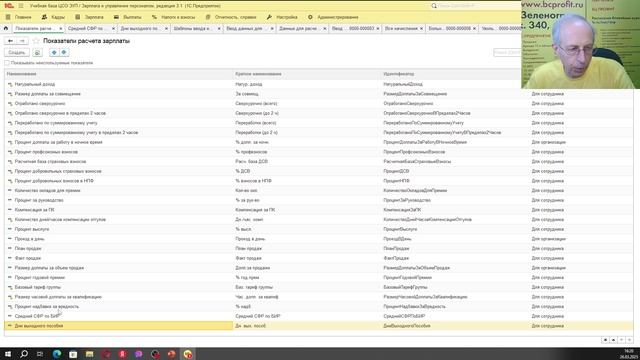This screenshot has height=360, width=640.
Task: Close the Средний СФР по tab
Action: [x=113, y=29]
